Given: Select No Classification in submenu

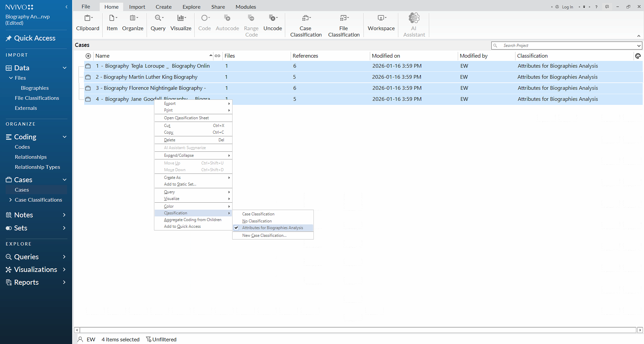Looking at the screenshot, I should click(x=257, y=221).
